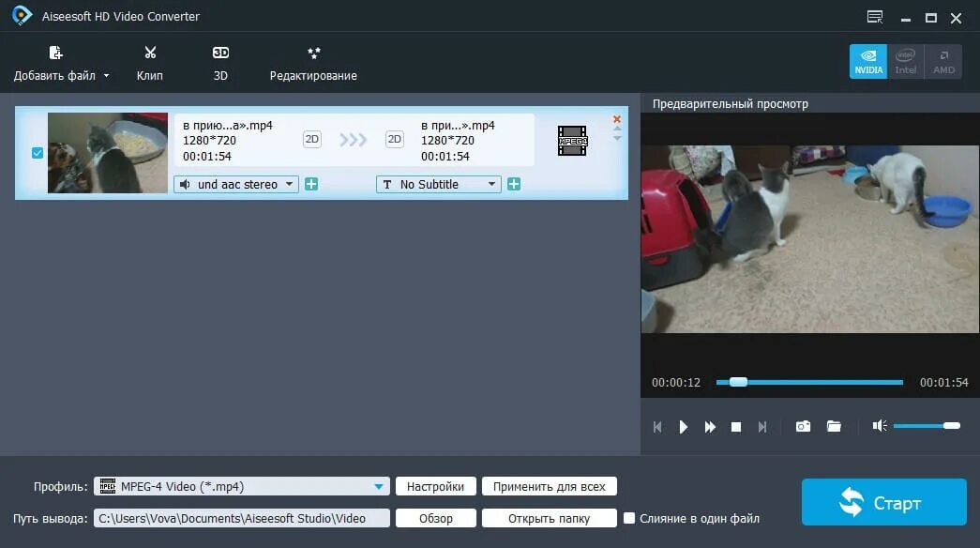Click output filename в при...».mp4
This screenshot has width=980, height=548.
(x=458, y=125)
